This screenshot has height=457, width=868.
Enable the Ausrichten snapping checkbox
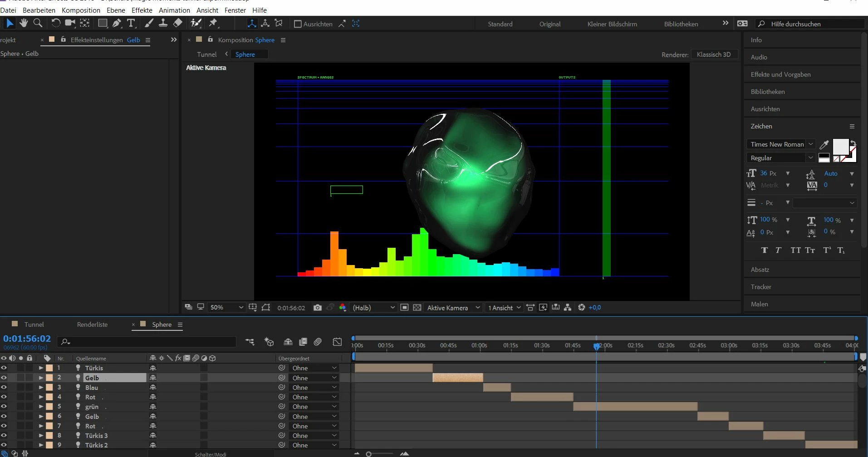(298, 24)
